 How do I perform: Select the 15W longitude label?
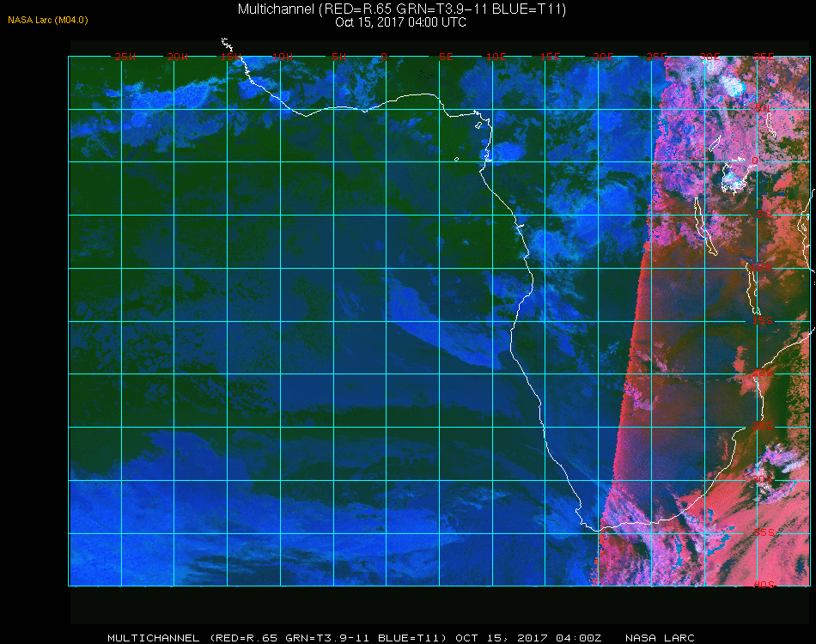pyautogui.click(x=230, y=57)
